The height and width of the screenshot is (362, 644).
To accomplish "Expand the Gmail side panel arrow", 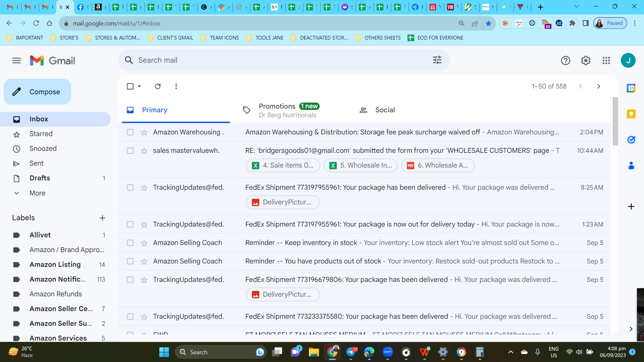I will pos(631,329).
